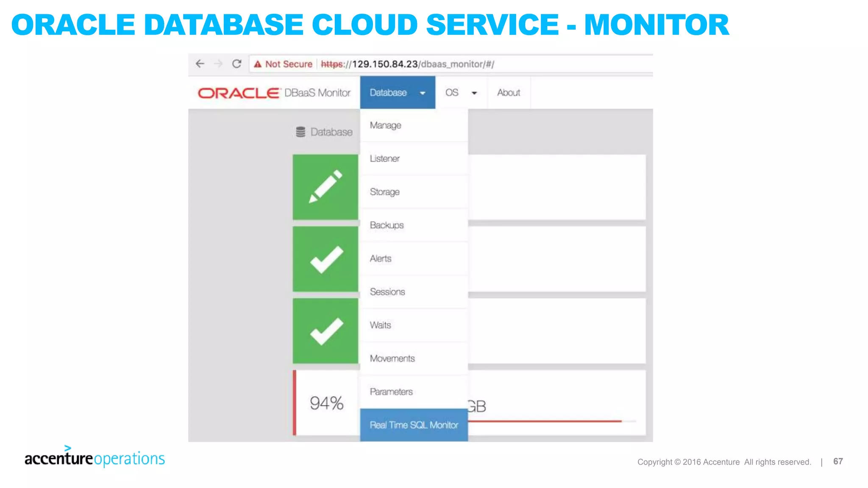Open the Database dropdown menu
Screen dimensions: 868x488
pyautogui.click(x=398, y=93)
